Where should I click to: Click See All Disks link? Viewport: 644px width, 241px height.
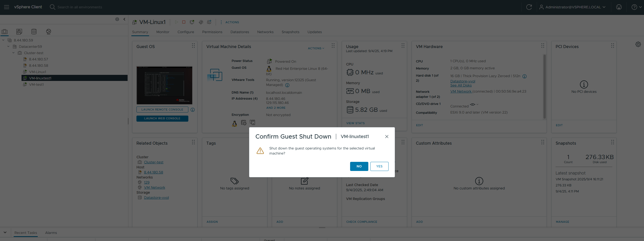pyautogui.click(x=461, y=85)
